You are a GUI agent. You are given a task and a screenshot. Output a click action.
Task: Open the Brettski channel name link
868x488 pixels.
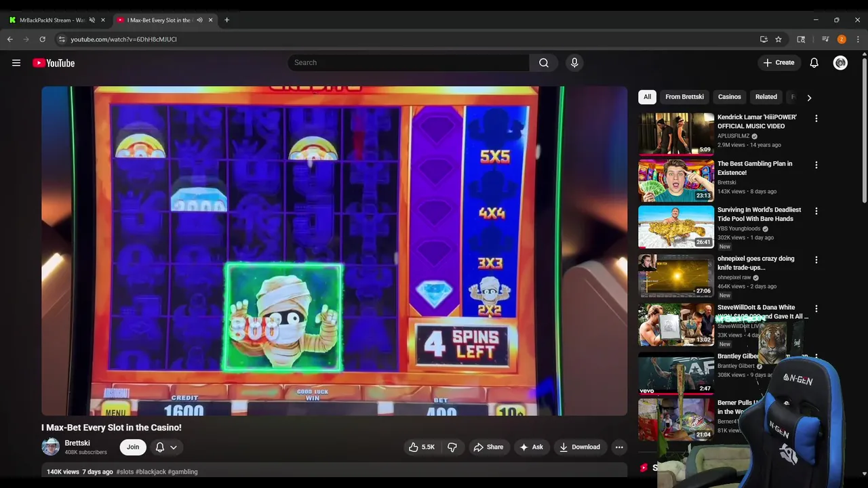77,443
